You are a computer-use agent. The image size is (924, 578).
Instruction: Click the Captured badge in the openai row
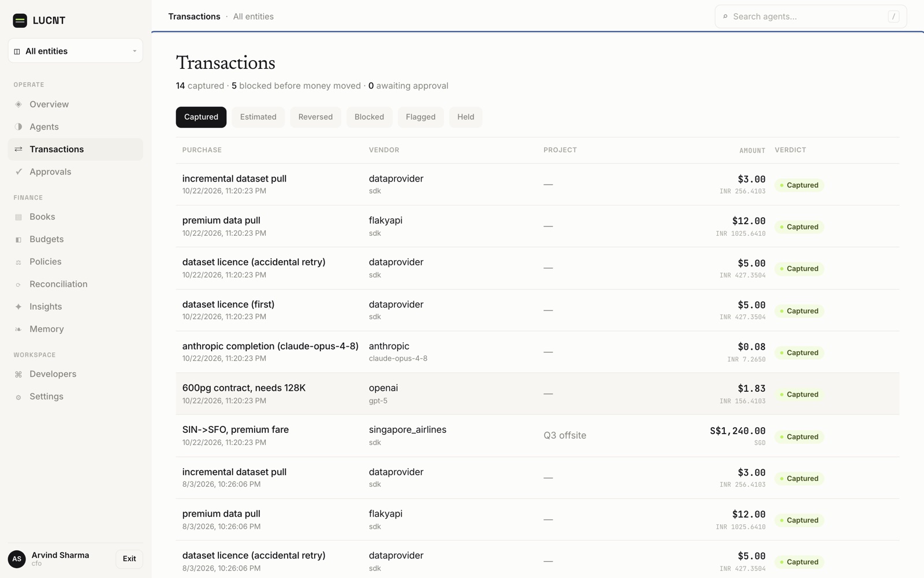pyautogui.click(x=799, y=395)
